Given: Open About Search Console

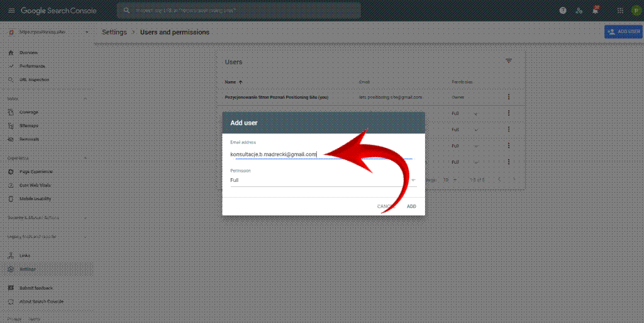Looking at the screenshot, I should click(42, 302).
